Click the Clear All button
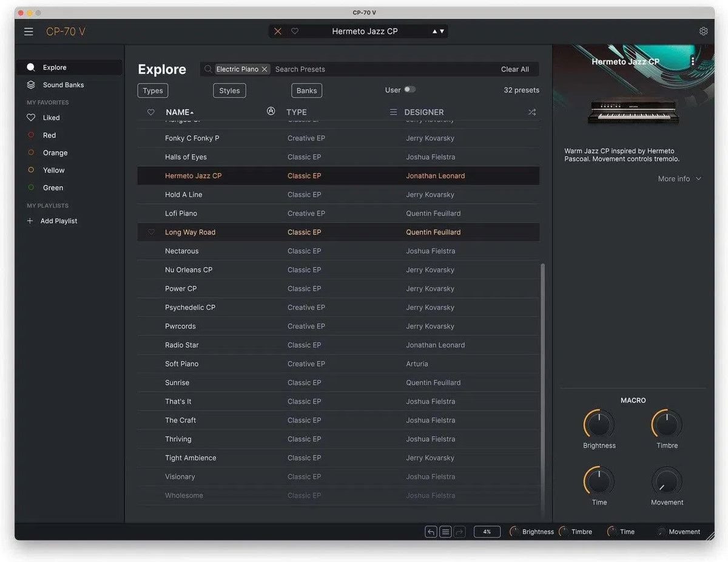This screenshot has height=562, width=728. pos(514,69)
